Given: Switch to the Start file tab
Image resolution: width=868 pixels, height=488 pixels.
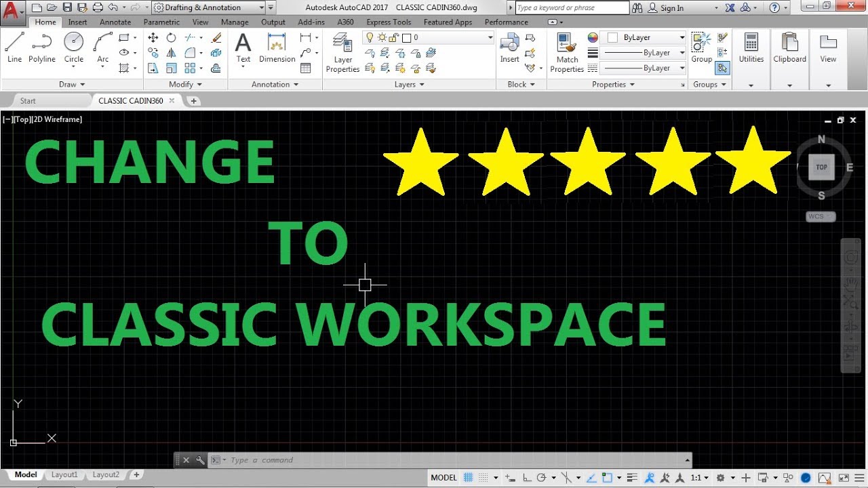Looking at the screenshot, I should point(28,101).
